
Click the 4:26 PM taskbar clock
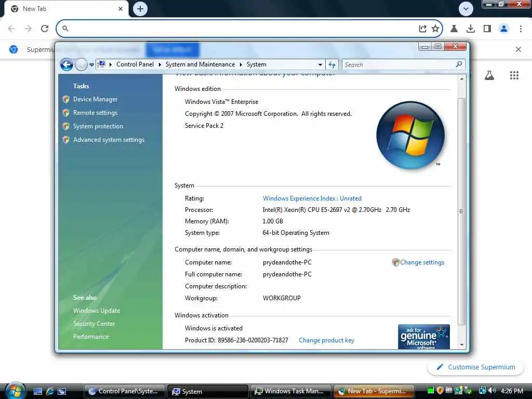tap(512, 391)
